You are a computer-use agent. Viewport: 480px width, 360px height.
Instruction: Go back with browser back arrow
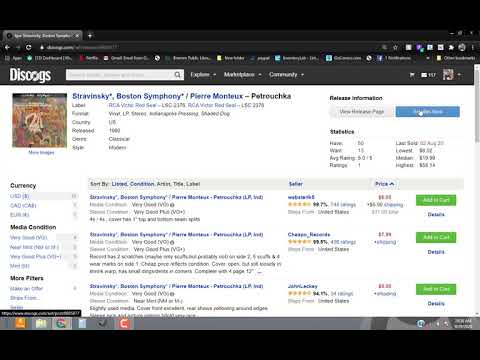point(7,47)
